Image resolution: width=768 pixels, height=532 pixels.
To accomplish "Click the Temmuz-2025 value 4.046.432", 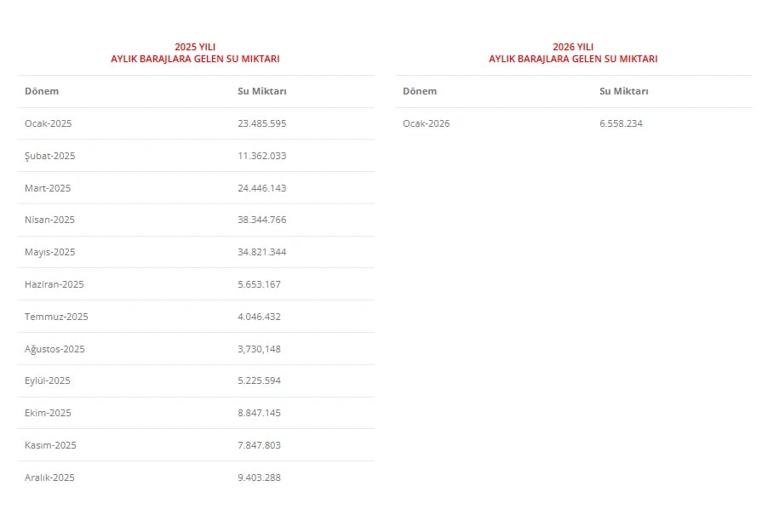I will click(x=259, y=317).
